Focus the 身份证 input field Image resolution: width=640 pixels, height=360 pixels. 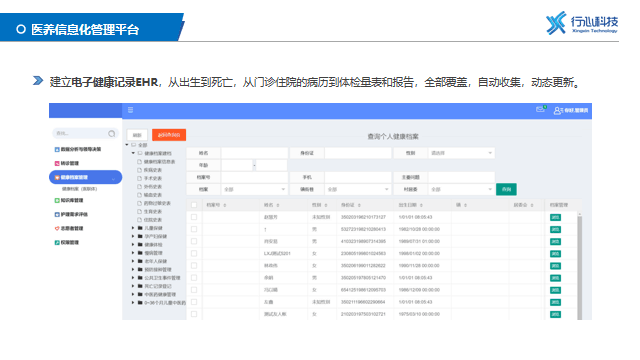pyautogui.click(x=358, y=153)
